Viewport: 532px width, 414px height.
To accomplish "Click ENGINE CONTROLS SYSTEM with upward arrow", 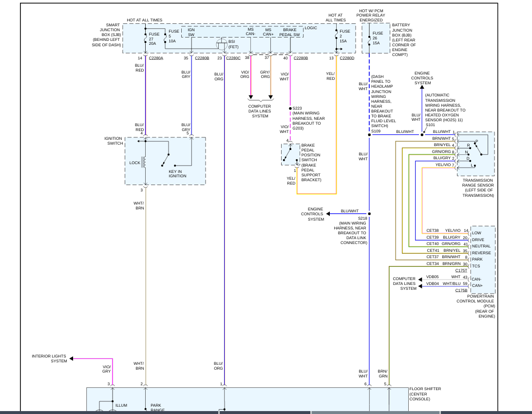I will pyautogui.click(x=422, y=78).
